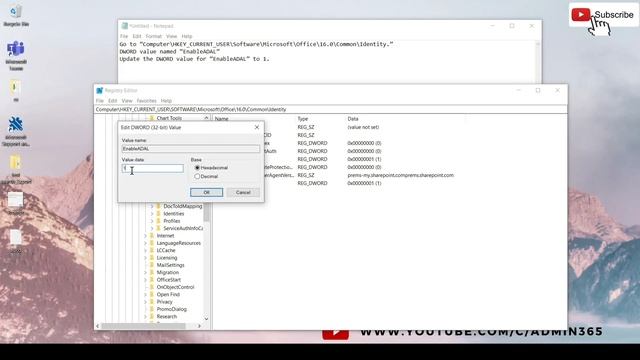The height and width of the screenshot is (360, 640).
Task: Click inside the Value data field
Action: click(x=153, y=168)
